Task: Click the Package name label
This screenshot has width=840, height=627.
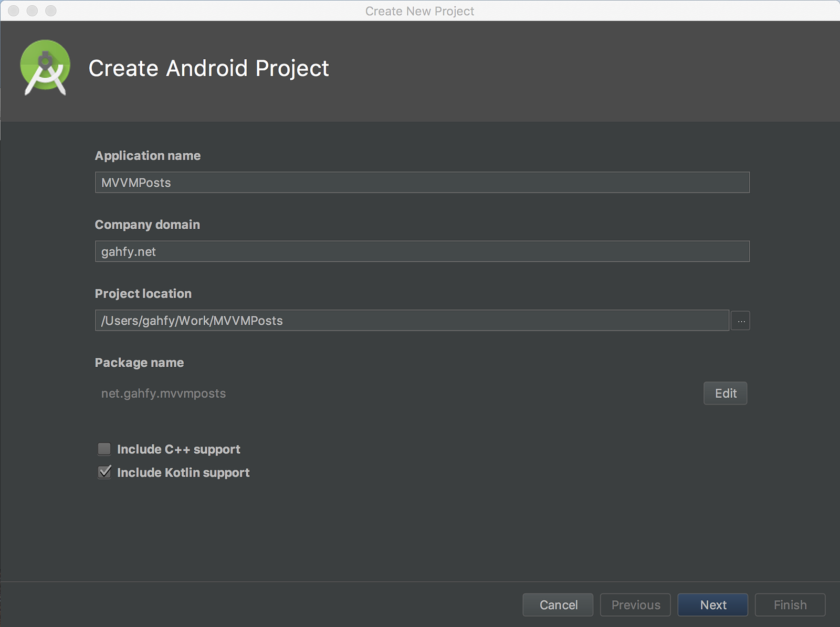Action: click(139, 363)
